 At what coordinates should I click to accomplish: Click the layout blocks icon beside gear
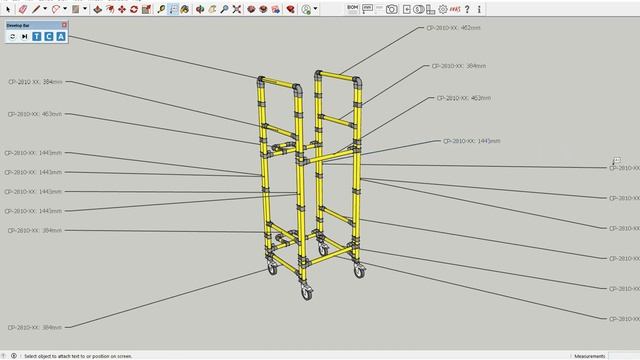431,9
